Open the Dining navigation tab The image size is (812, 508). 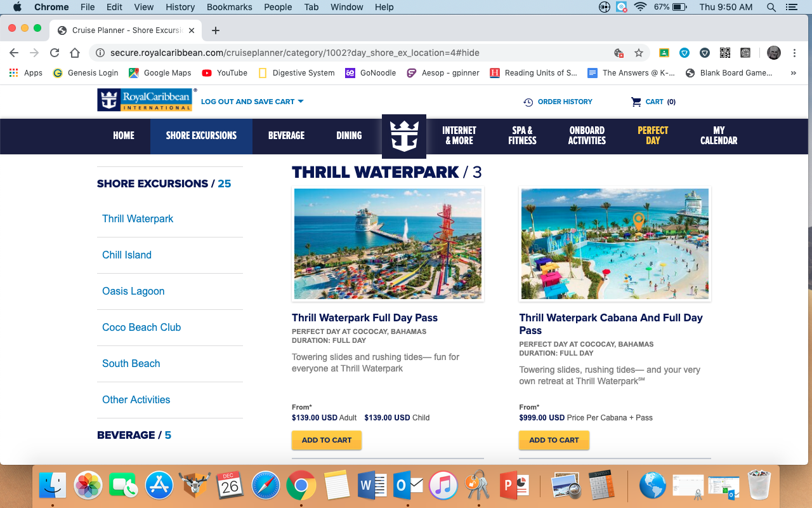349,136
